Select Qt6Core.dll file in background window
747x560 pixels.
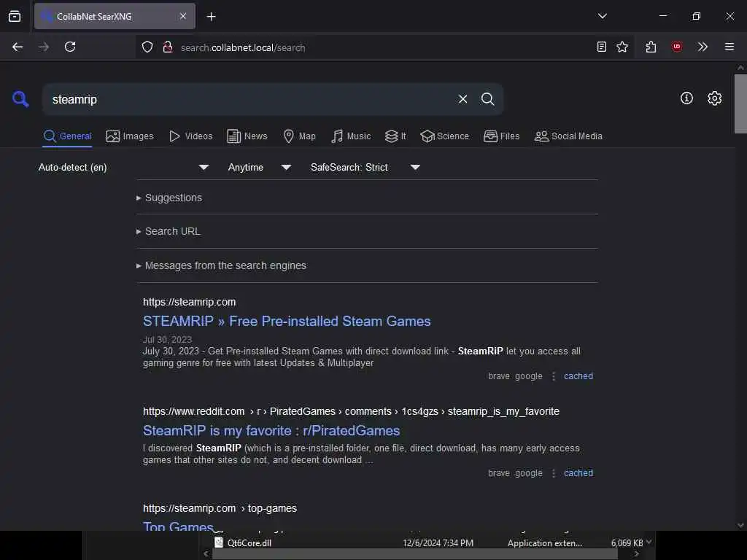pyautogui.click(x=249, y=542)
